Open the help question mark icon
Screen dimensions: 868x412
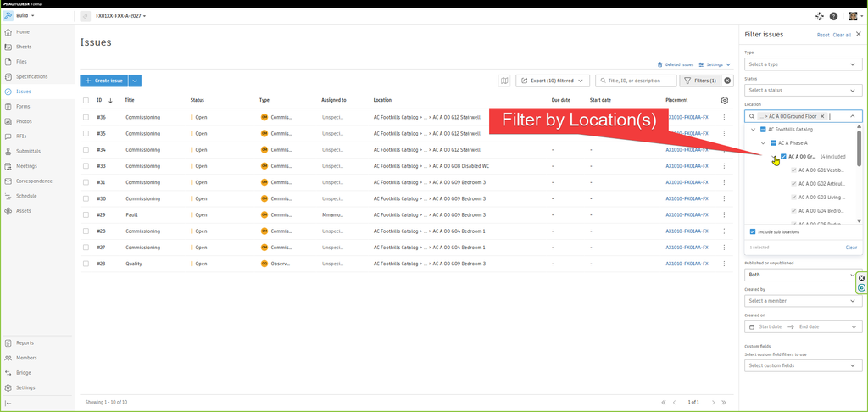coord(834,17)
